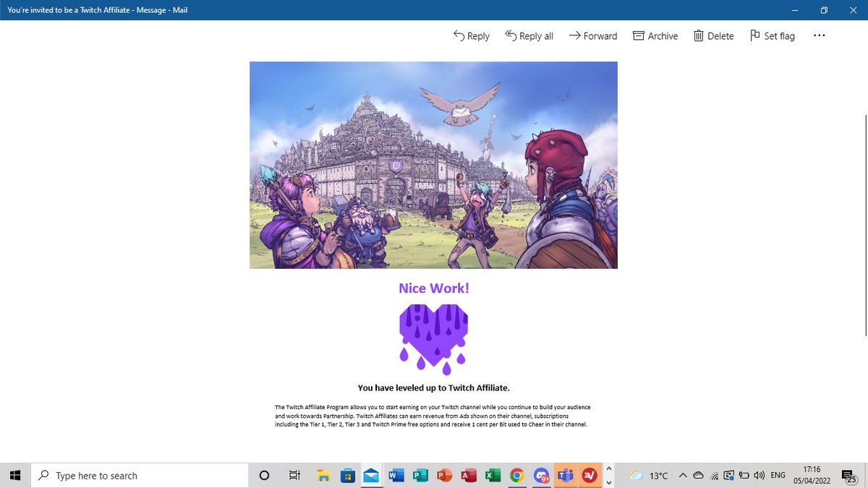This screenshot has width=868, height=488.
Task: Click the OneDrive cloud tray icon
Action: tap(698, 476)
